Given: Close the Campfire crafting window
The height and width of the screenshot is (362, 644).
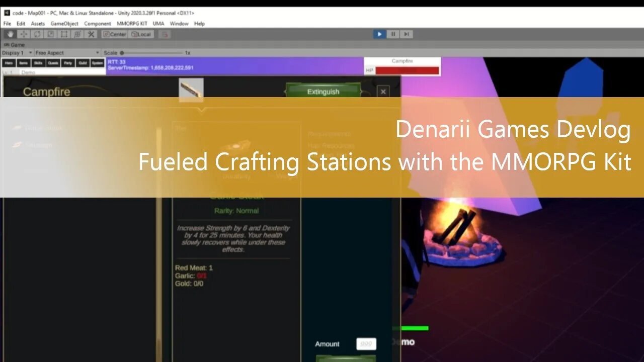Looking at the screenshot, I should coord(383,92).
